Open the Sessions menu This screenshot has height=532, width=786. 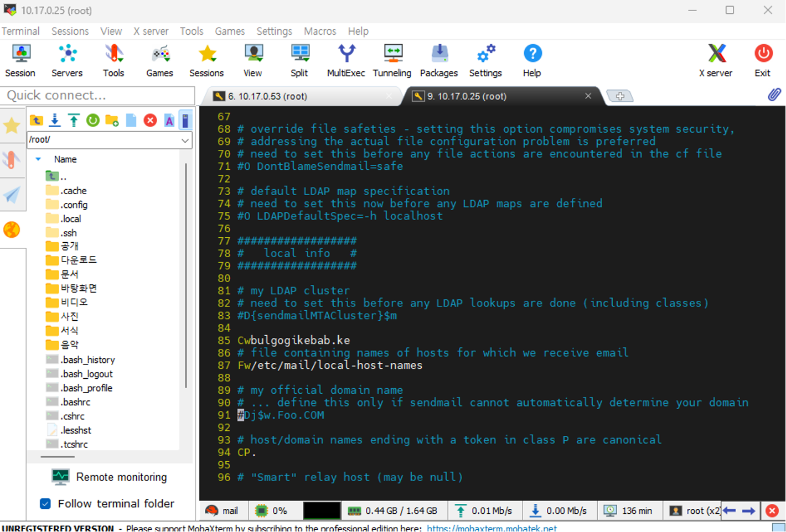[70, 31]
